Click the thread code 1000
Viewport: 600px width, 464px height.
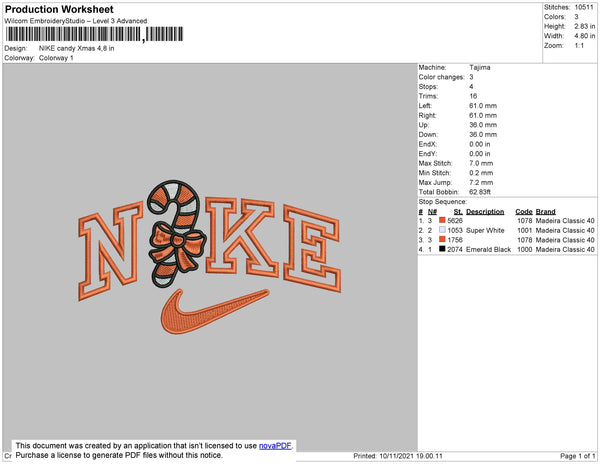point(525,249)
